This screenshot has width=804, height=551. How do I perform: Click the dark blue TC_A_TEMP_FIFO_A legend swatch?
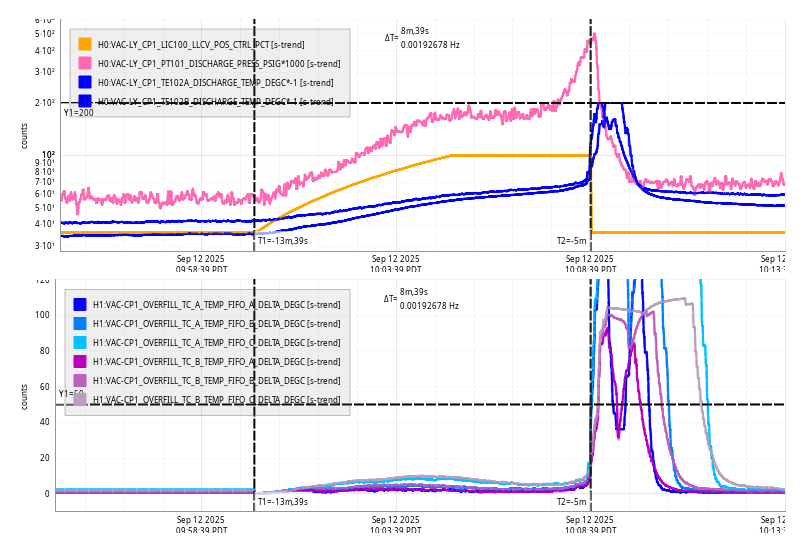coord(80,304)
